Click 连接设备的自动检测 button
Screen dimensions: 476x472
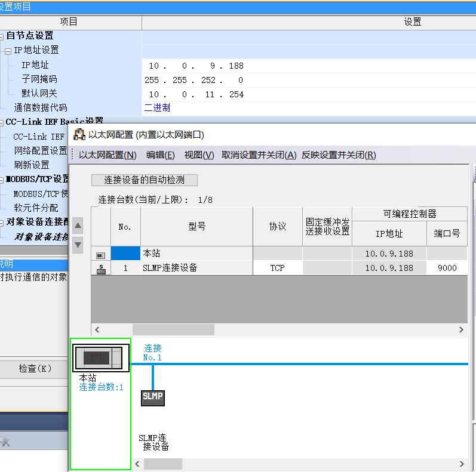coord(144,180)
